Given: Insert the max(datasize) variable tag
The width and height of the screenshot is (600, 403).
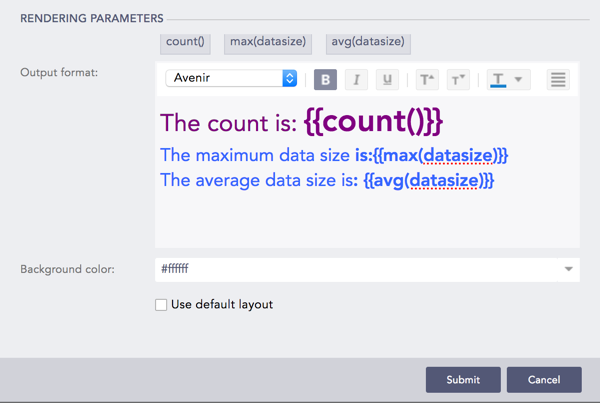Looking at the screenshot, I should (x=268, y=42).
